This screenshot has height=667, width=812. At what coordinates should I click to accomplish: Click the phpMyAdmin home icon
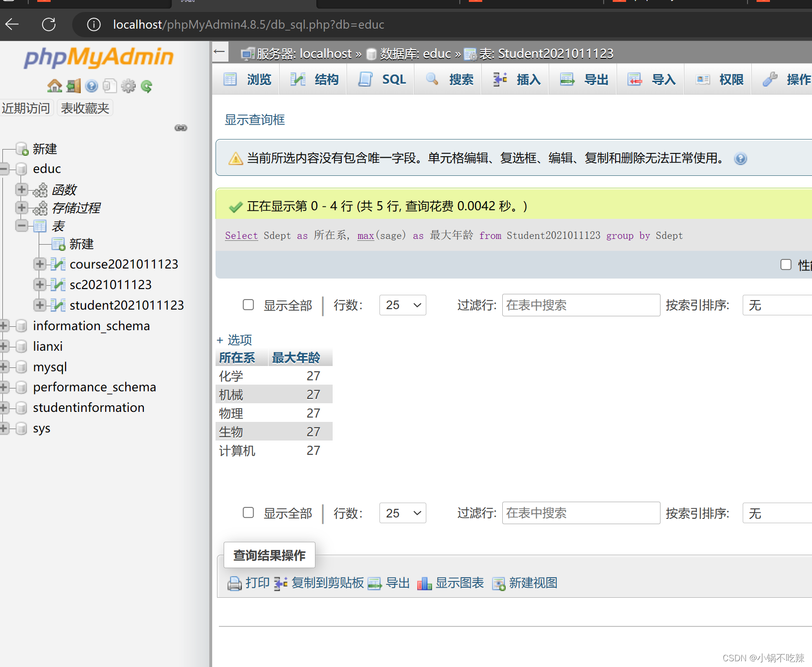click(54, 86)
